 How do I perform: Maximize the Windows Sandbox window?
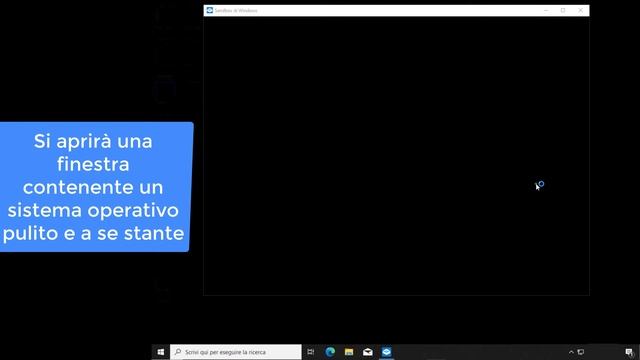coord(563,10)
